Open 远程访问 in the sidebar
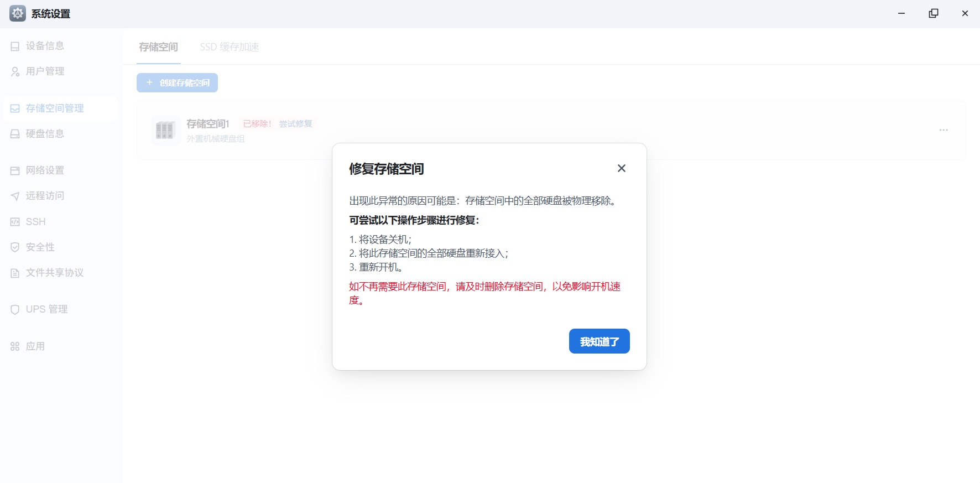The image size is (980, 483). (60, 196)
